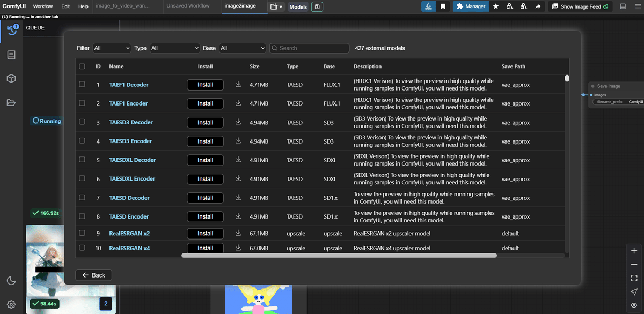Click the bookmark icon in top bar
The image size is (644, 314).
coord(443,6)
